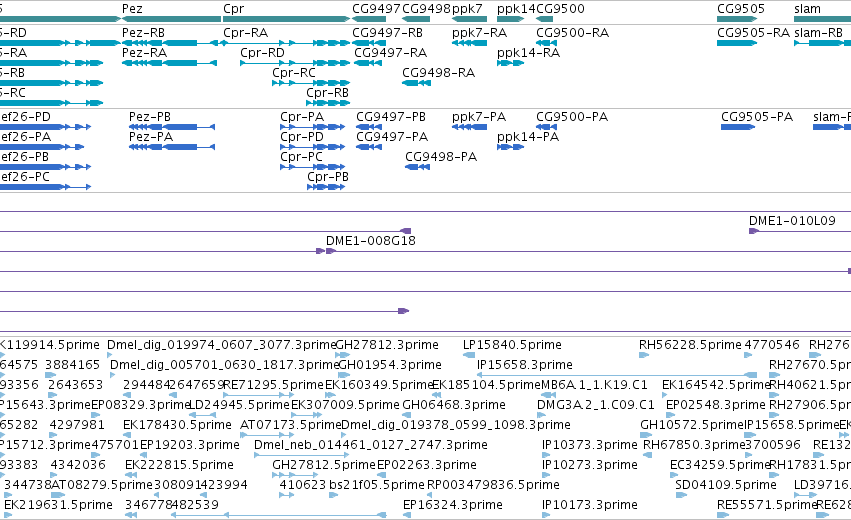Click the ppk14-PA protein feature
The image size is (851, 520).
(510, 147)
